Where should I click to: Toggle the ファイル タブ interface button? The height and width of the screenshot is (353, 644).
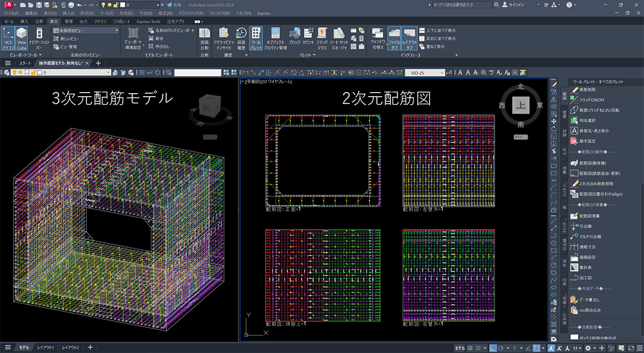[394, 39]
